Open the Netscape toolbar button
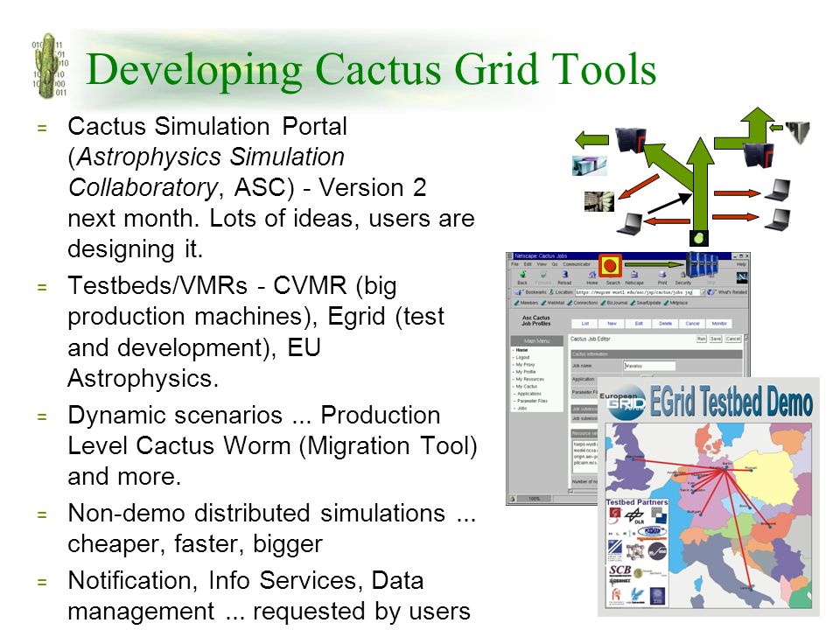 point(634,277)
